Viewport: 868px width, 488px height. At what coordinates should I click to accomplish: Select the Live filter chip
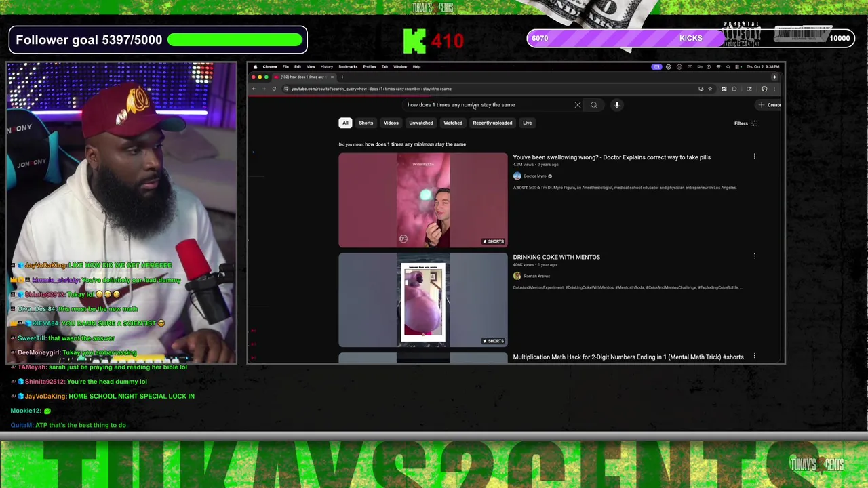pos(528,123)
